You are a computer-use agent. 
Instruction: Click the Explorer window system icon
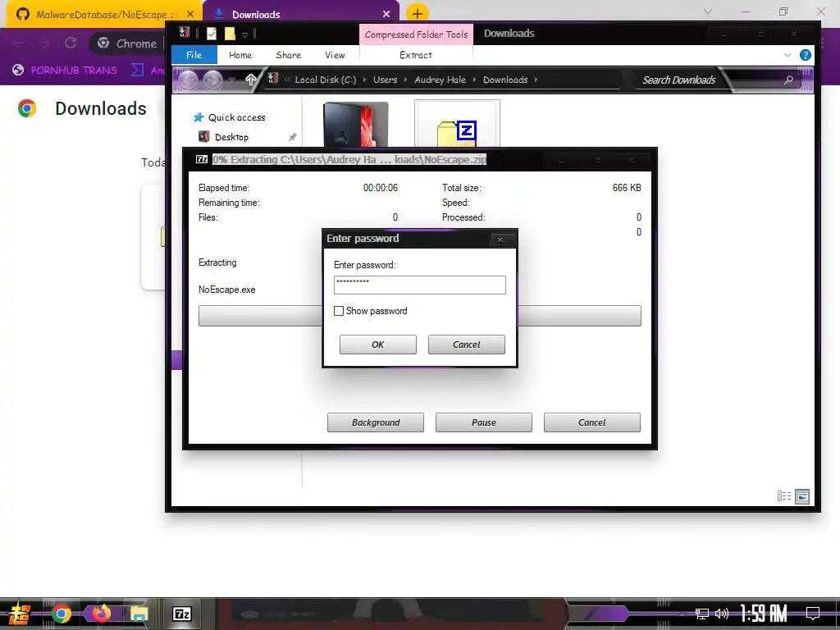(x=185, y=33)
